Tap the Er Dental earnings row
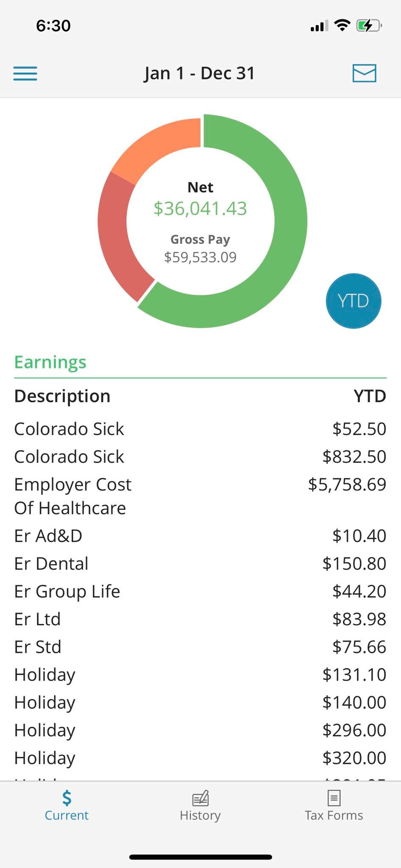401x868 pixels. coord(200,564)
